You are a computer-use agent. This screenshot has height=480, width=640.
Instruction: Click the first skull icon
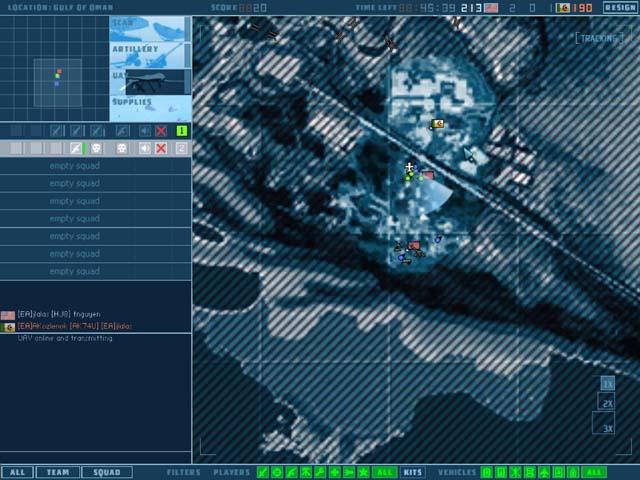click(97, 148)
